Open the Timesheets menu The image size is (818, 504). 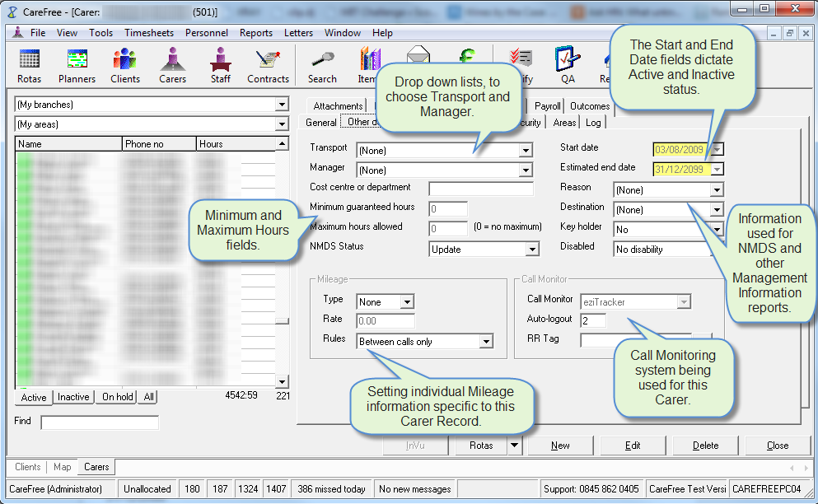click(148, 33)
